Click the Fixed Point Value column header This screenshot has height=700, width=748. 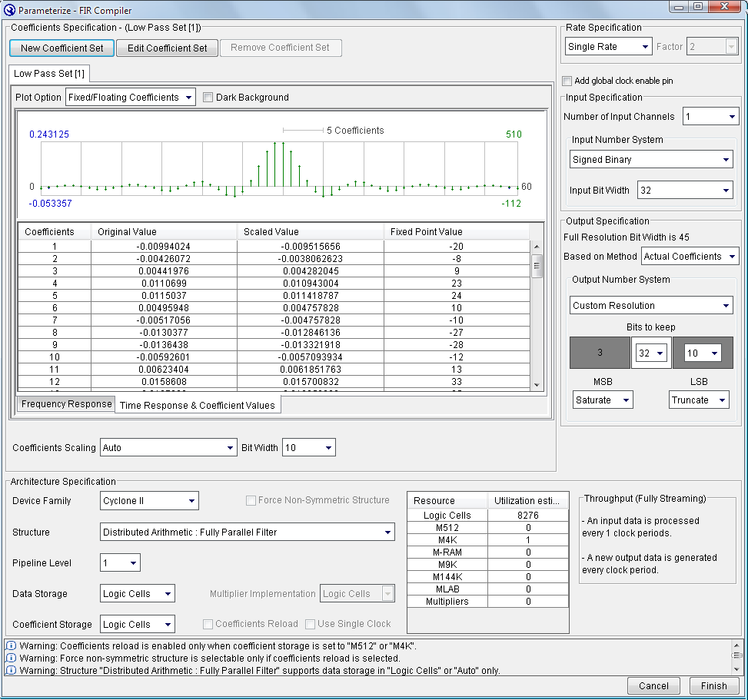(457, 232)
